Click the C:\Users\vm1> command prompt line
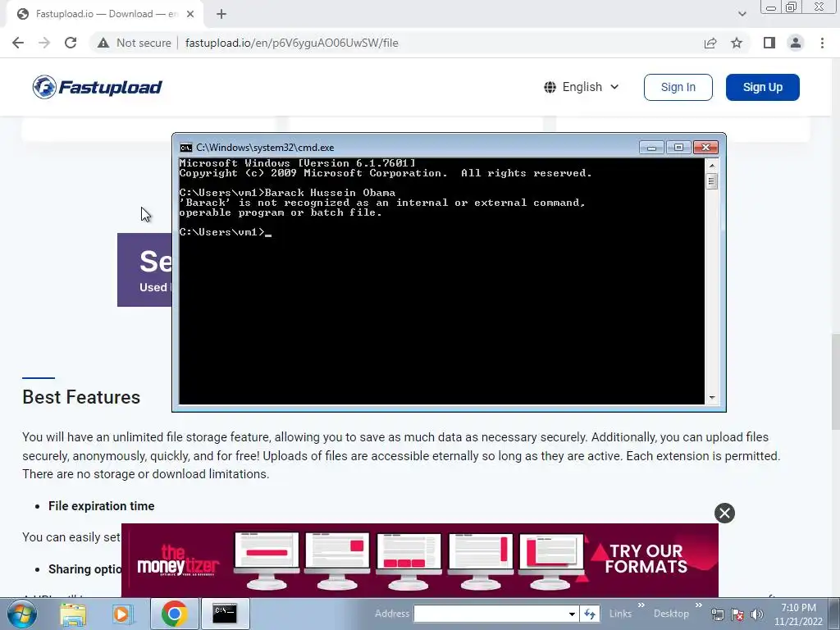840x630 pixels. (x=225, y=232)
